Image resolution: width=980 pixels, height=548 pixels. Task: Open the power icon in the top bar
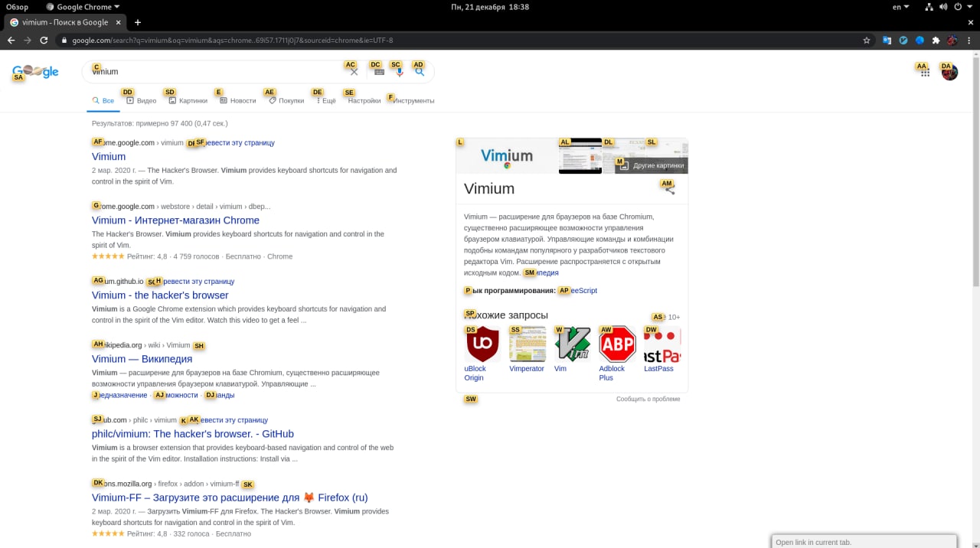click(957, 7)
